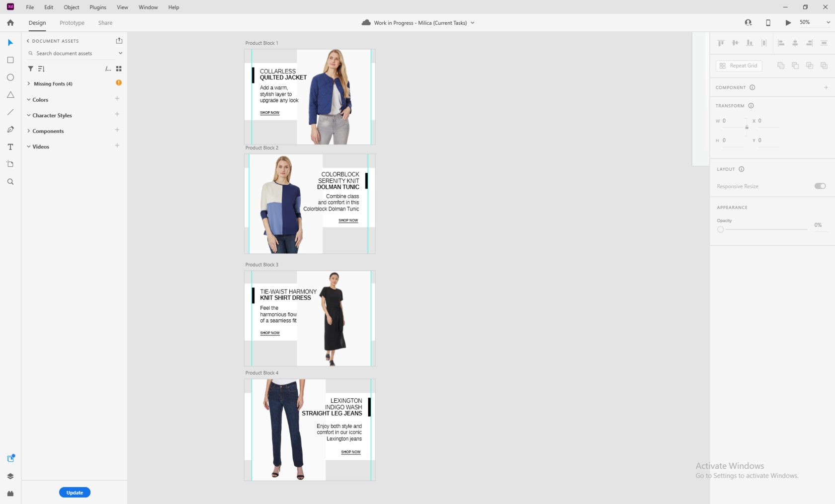Collapse the Colors section
The height and width of the screenshot is (504, 835).
[29, 99]
